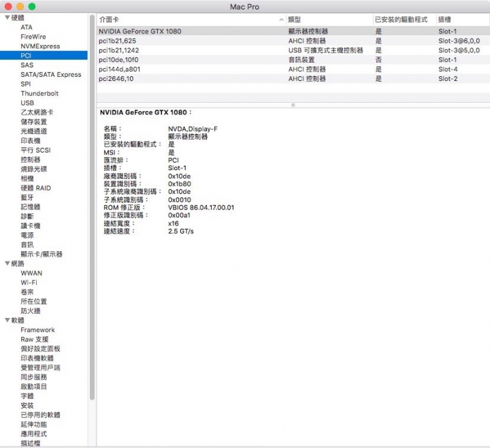Select 控制器 controller item
The image size is (490, 448).
31,159
